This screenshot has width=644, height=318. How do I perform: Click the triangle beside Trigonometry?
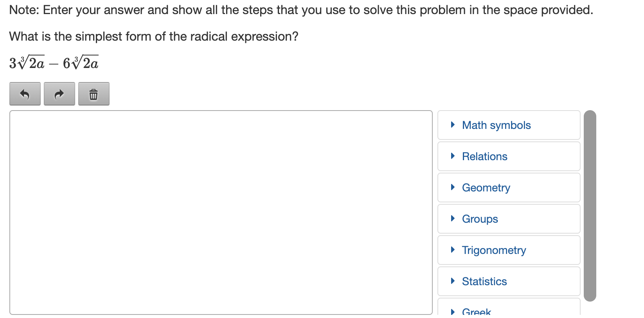tap(453, 250)
